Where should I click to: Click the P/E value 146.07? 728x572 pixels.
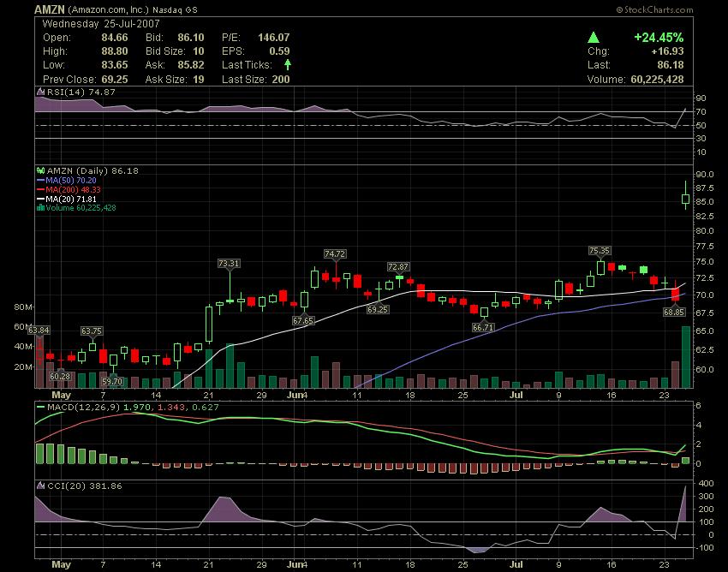click(274, 37)
